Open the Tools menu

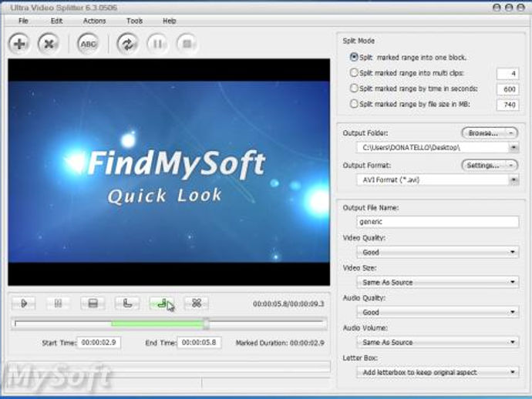click(134, 21)
